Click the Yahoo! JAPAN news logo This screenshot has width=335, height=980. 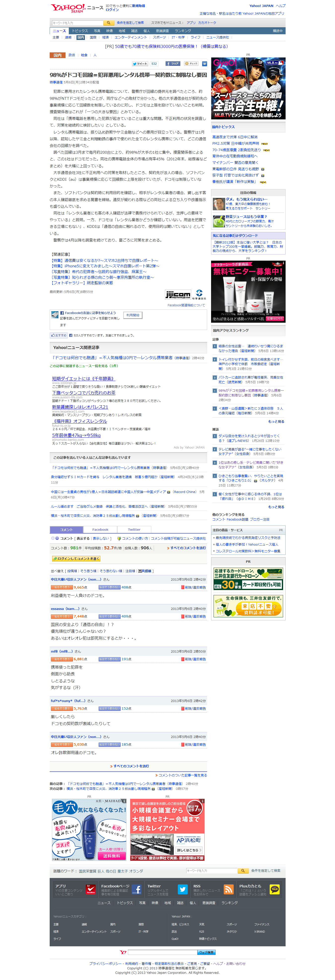(77, 8)
